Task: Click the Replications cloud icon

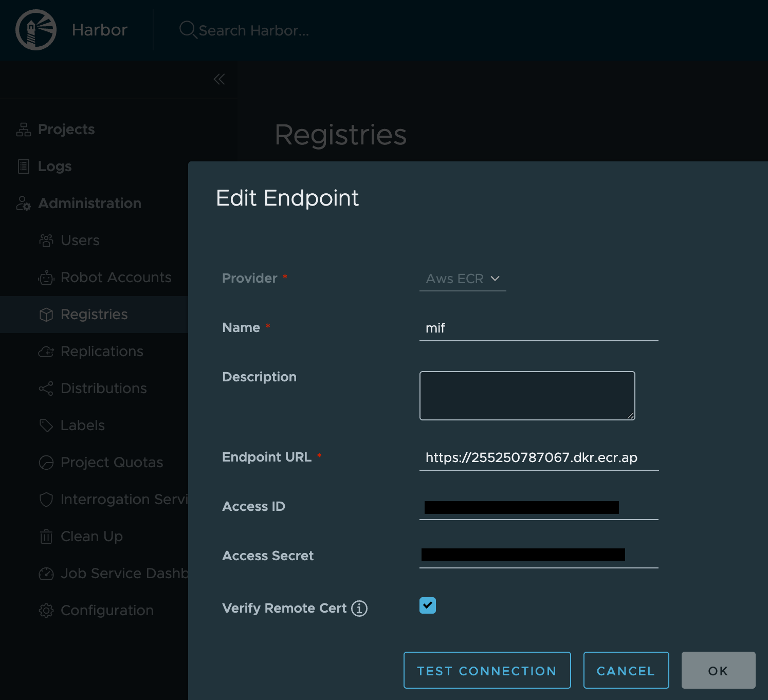Action: [46, 352]
